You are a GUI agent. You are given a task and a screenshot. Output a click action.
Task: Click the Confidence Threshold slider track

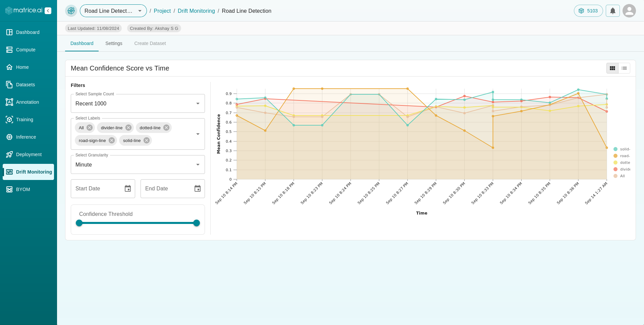138,223
